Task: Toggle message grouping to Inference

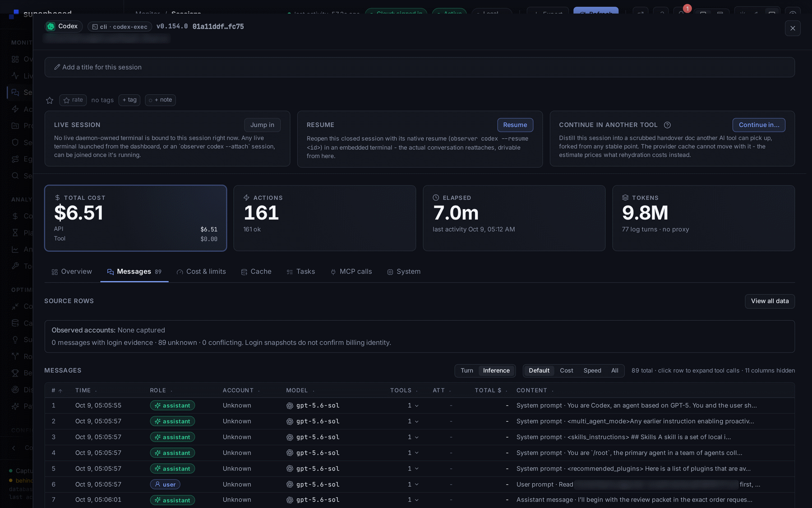Action: click(x=496, y=371)
